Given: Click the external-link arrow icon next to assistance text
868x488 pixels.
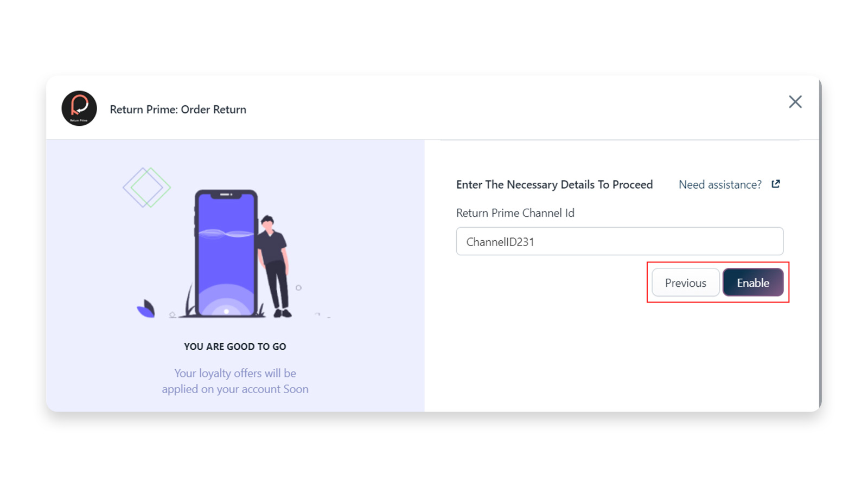Looking at the screenshot, I should coord(775,184).
